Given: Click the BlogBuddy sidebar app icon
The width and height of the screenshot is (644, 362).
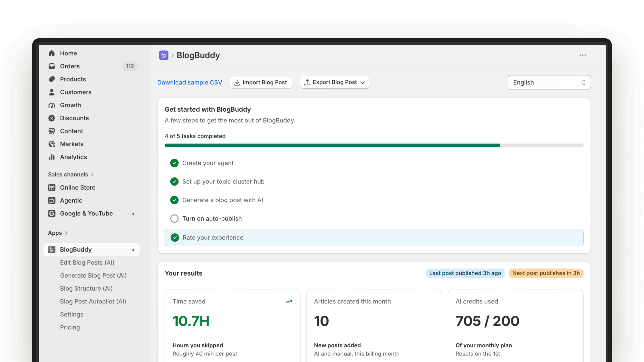Looking at the screenshot, I should tap(52, 250).
